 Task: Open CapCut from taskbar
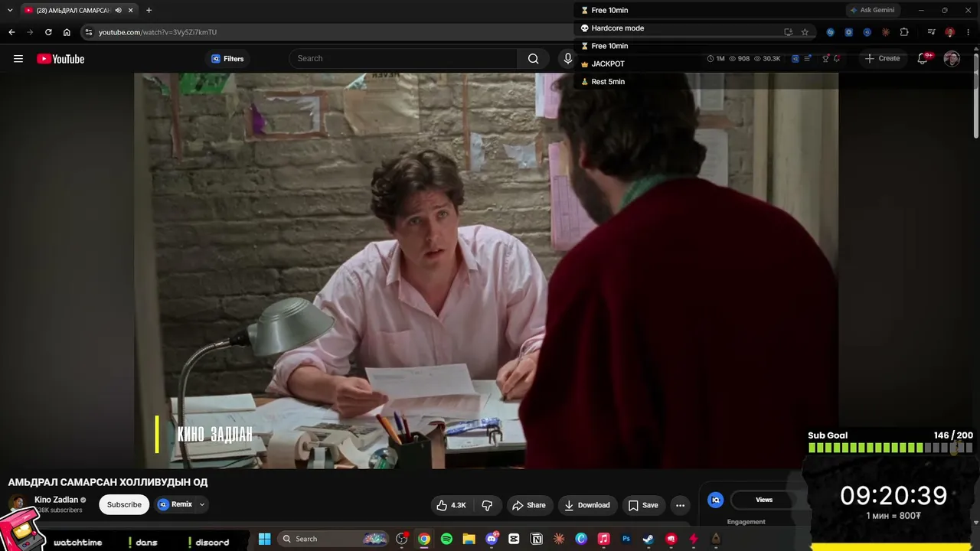click(514, 539)
